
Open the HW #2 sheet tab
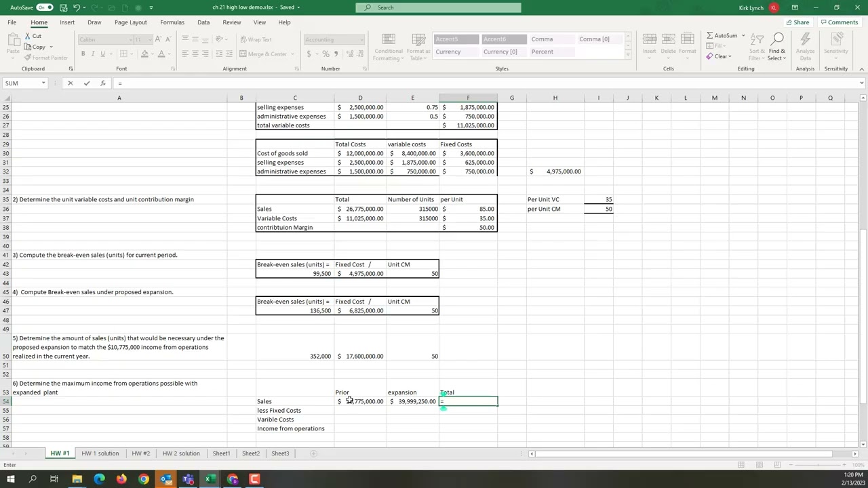click(140, 453)
